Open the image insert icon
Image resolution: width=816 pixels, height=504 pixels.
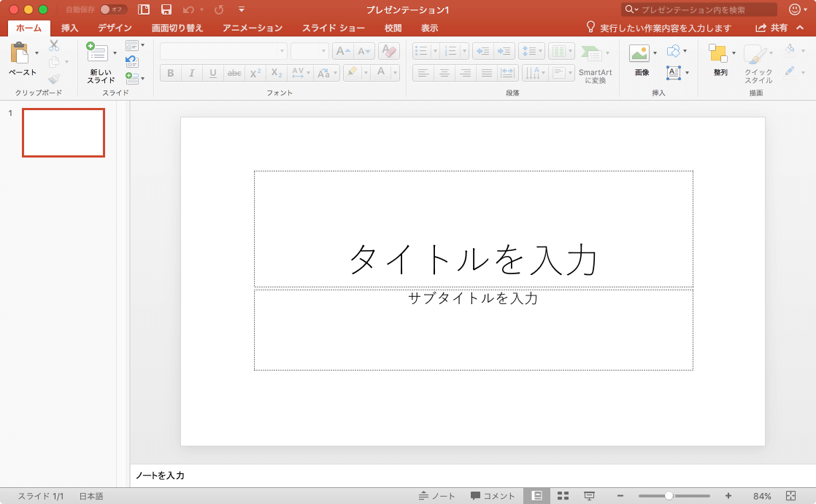639,53
